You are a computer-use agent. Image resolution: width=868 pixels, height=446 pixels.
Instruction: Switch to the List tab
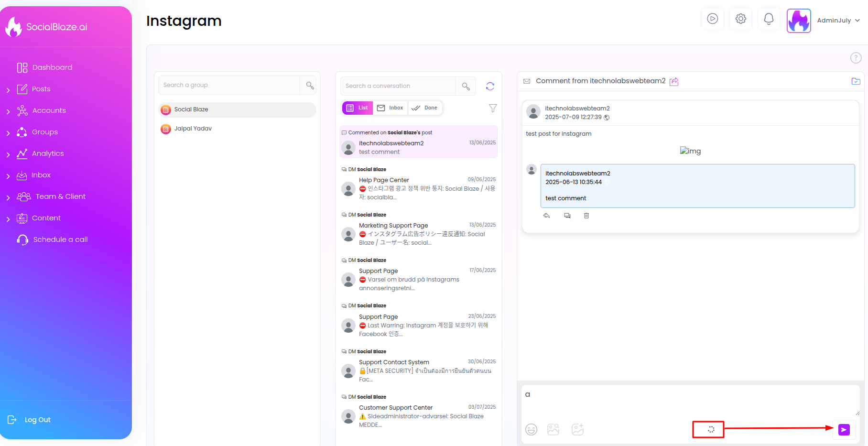click(357, 108)
